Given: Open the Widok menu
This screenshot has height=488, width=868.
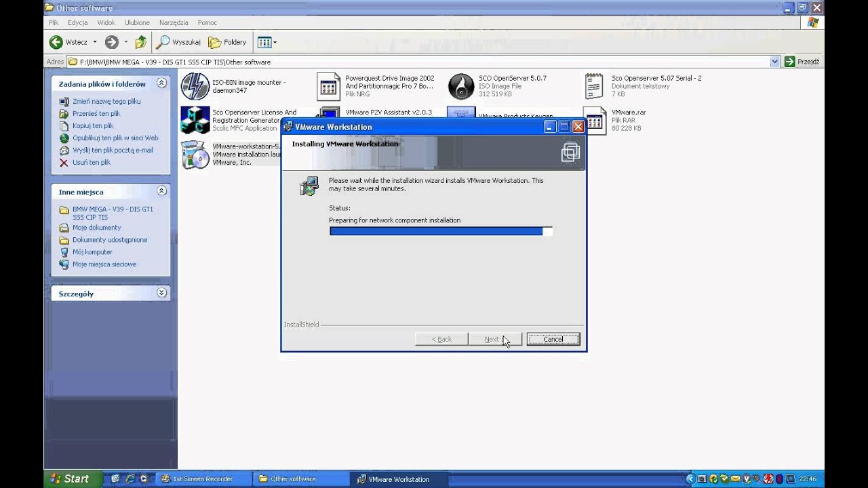Looking at the screenshot, I should (106, 22).
